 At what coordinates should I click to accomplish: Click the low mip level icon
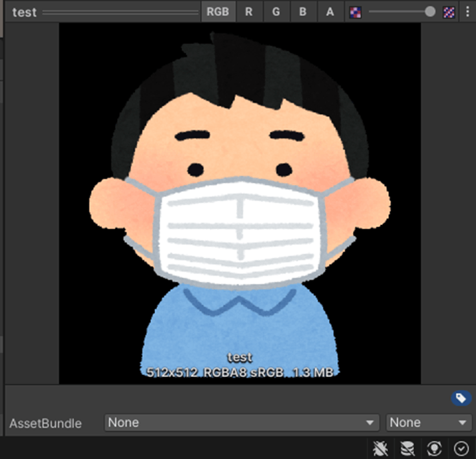[356, 13]
